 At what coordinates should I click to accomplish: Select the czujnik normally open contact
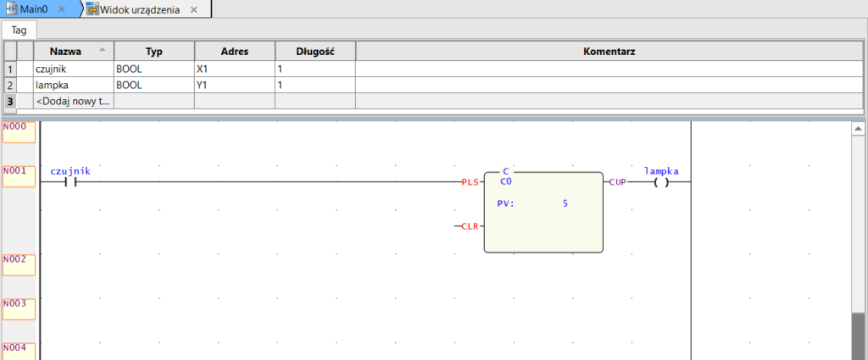[x=70, y=182]
